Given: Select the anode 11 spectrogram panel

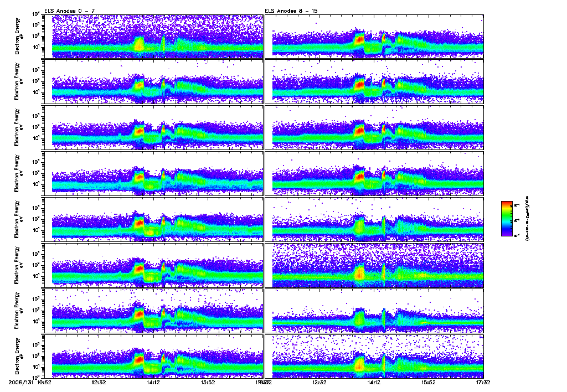Looking at the screenshot, I should 374,174.
